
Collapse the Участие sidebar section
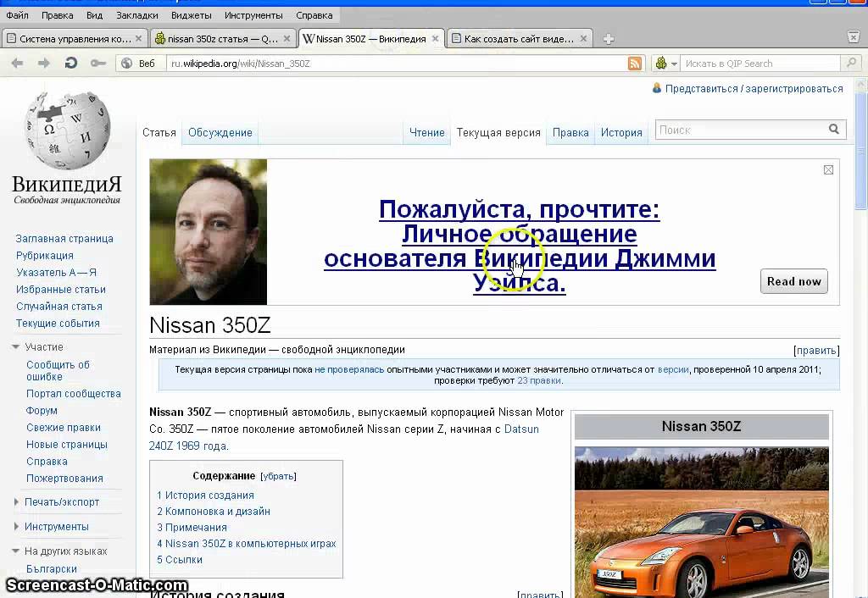[44, 346]
